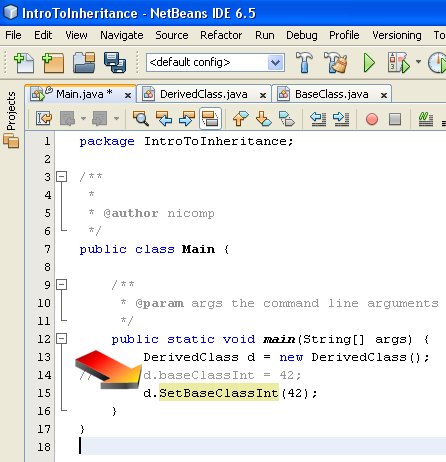Click the main method name on line 12
Screen dimensions: 446x462
click(x=279, y=339)
